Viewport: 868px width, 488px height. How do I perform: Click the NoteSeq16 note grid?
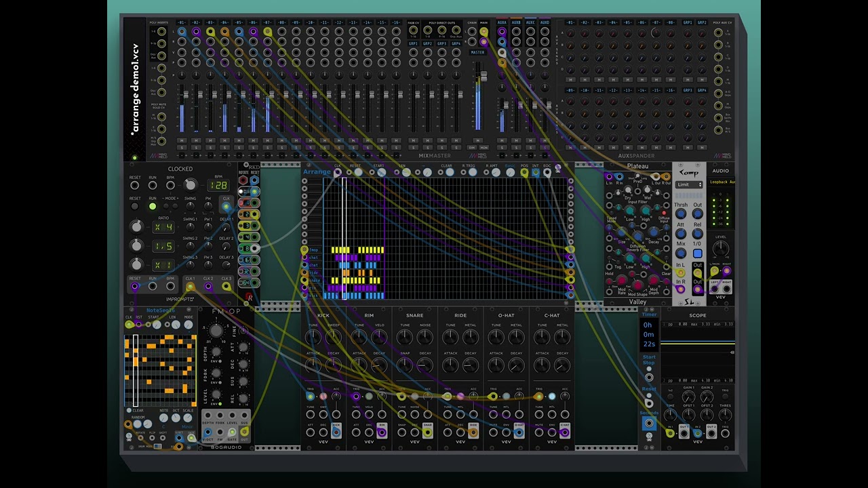coord(161,370)
